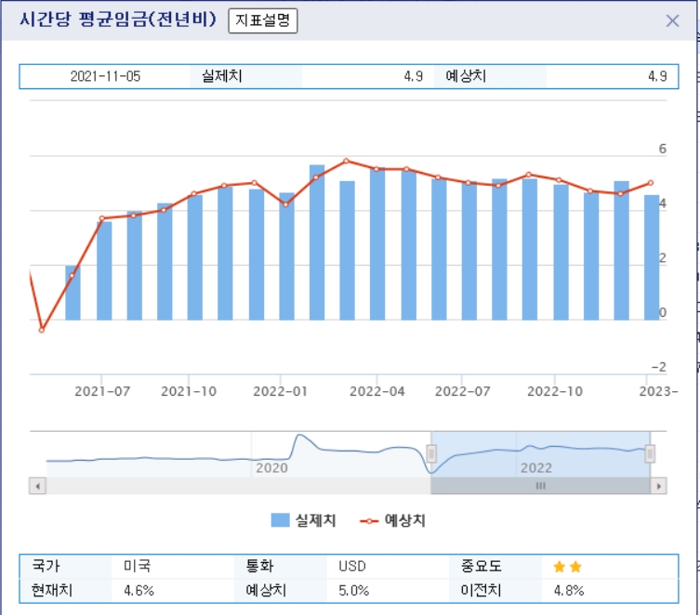
Task: Click the left range handle in navigator
Action: (431, 454)
